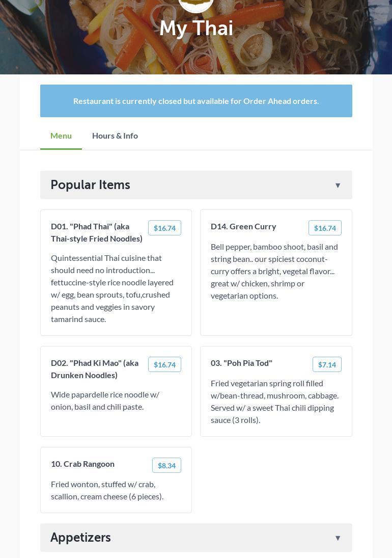
Task: Expand the Appetizers section arrow
Action: tap(338, 538)
